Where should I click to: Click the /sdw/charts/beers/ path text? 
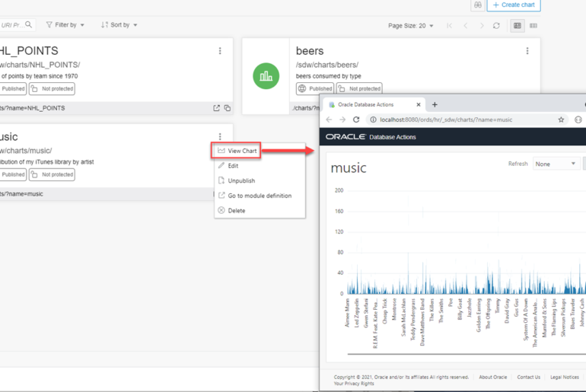point(327,65)
